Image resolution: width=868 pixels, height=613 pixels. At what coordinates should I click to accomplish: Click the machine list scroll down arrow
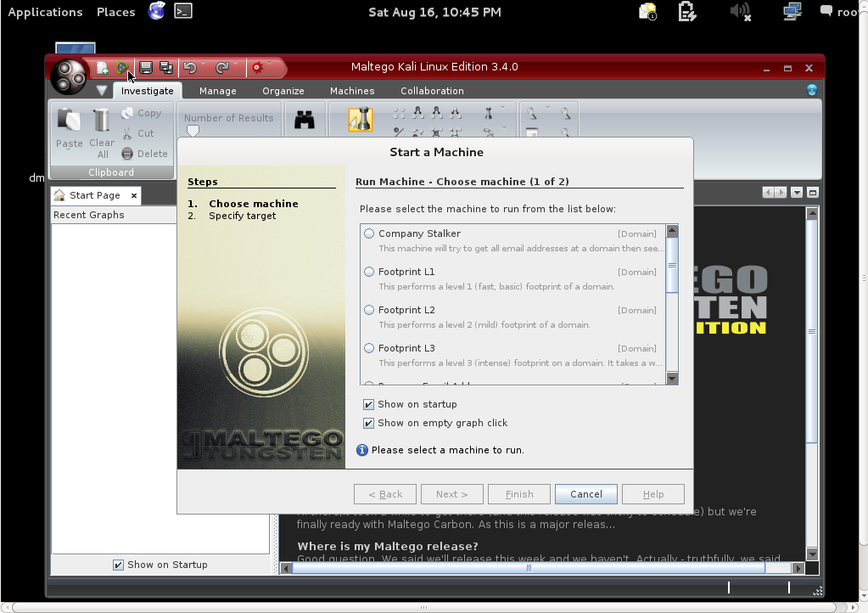(672, 378)
